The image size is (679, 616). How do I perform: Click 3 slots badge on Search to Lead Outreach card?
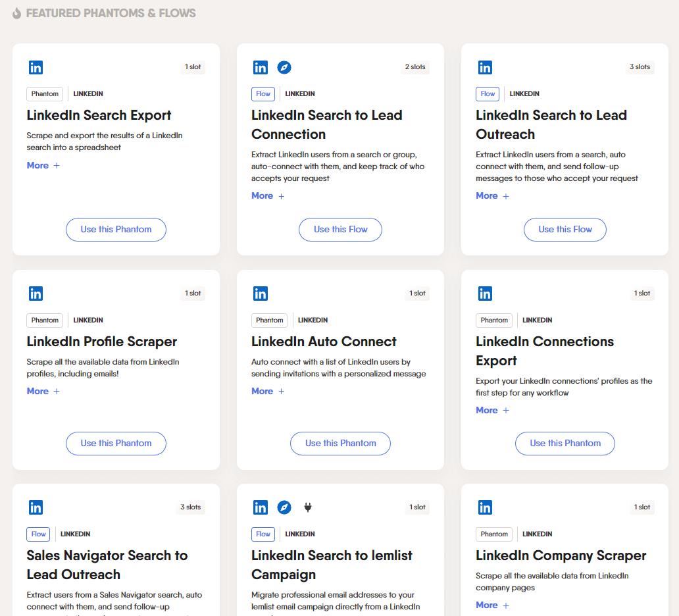[x=640, y=67]
